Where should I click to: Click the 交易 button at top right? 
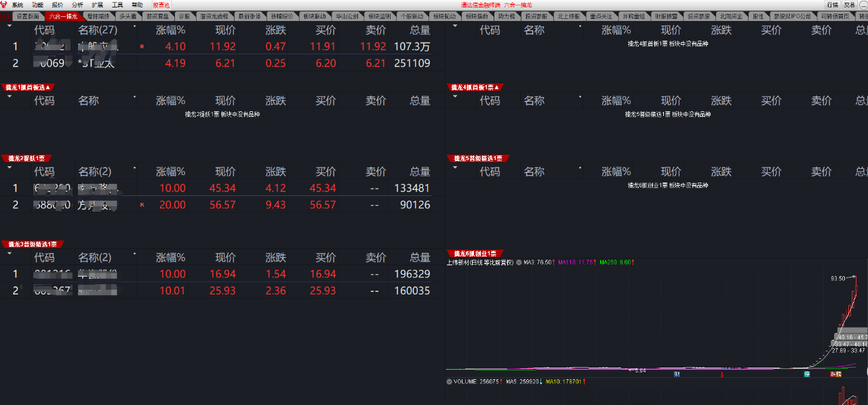850,5
